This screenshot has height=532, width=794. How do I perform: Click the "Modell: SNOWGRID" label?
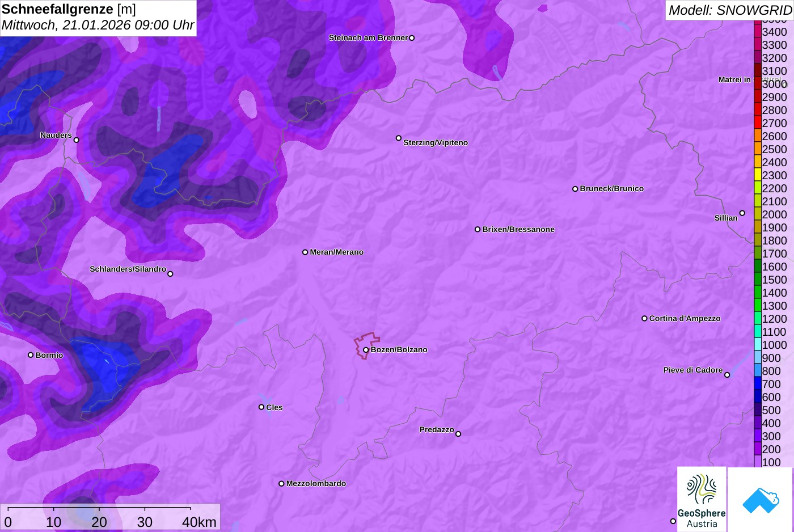[x=730, y=10]
